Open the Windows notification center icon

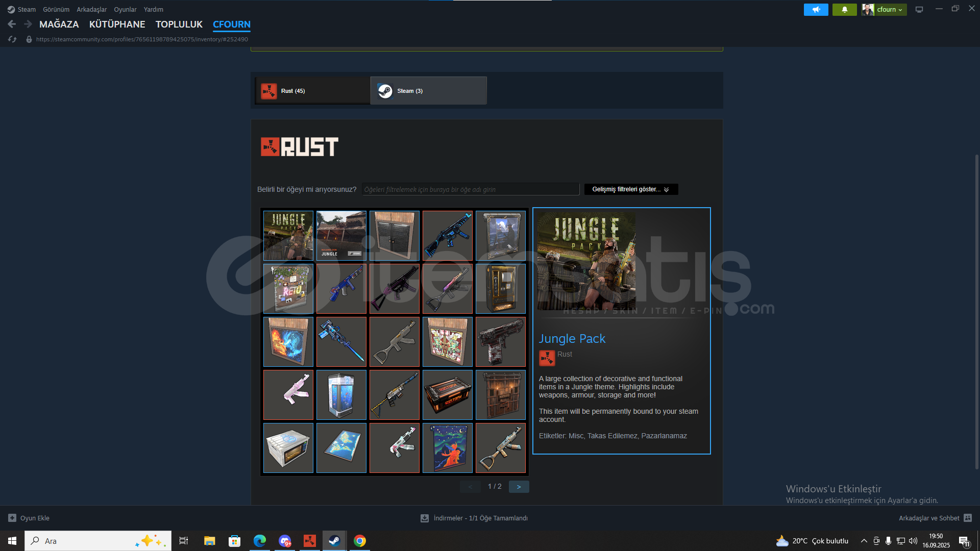coord(964,541)
